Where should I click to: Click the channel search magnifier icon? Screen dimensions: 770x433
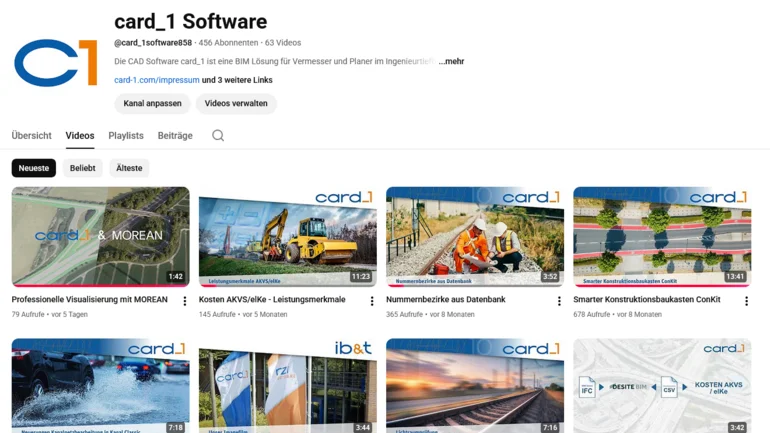point(218,136)
